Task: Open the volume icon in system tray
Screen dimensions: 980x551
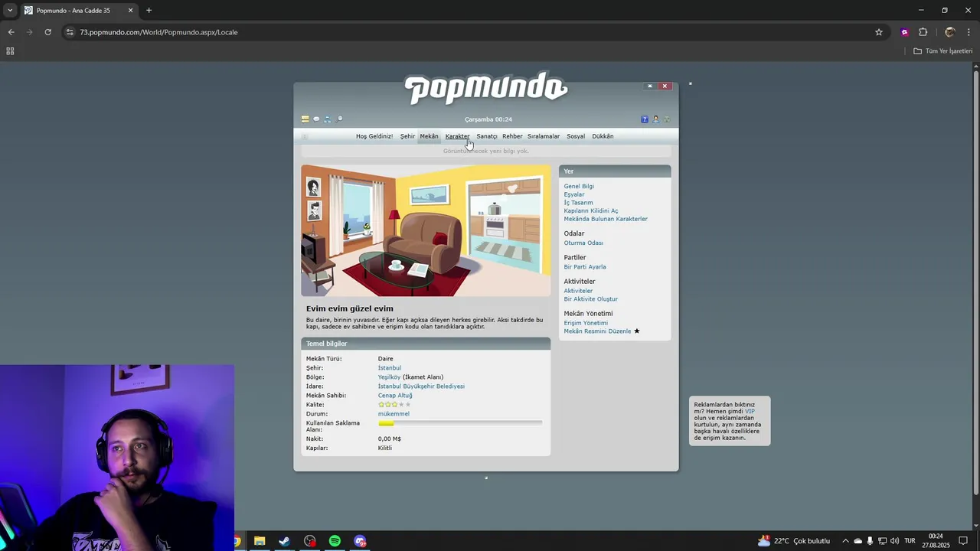Action: pos(895,541)
